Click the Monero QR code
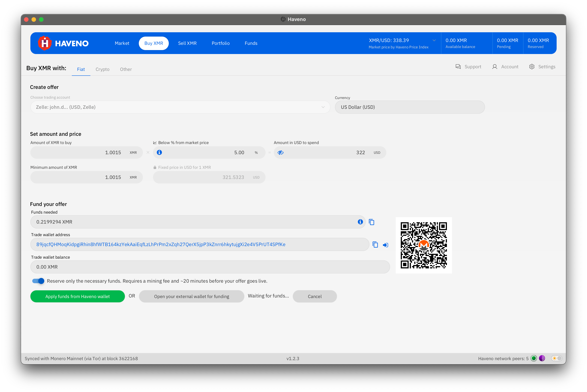This screenshot has width=587, height=392. tap(423, 245)
